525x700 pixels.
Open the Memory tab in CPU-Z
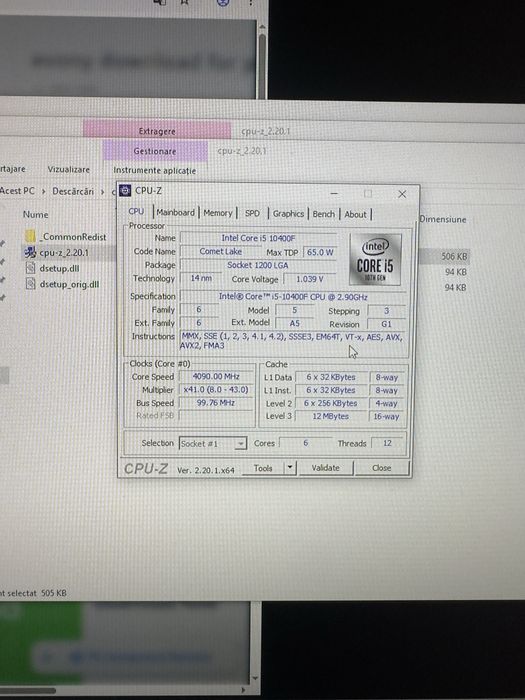[218, 213]
